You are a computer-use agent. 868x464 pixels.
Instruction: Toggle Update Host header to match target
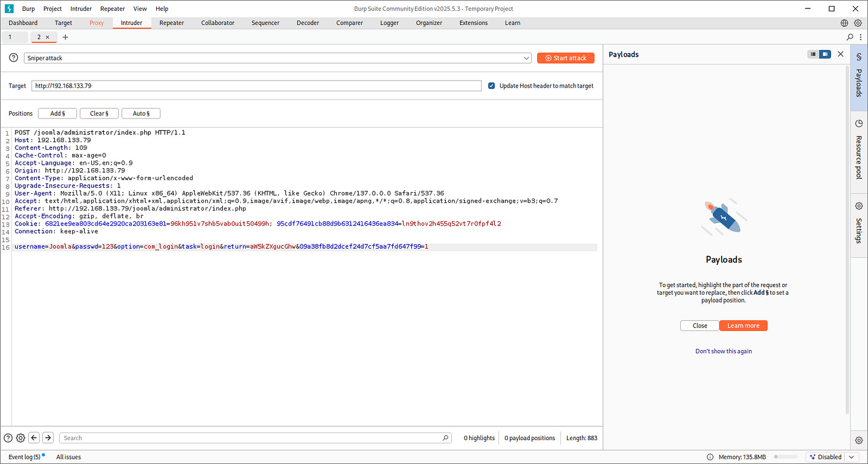(x=491, y=86)
